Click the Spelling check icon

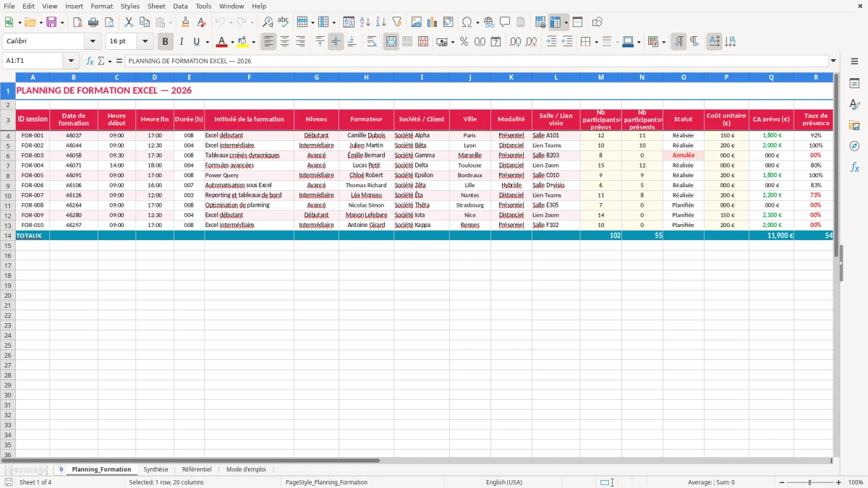(284, 22)
